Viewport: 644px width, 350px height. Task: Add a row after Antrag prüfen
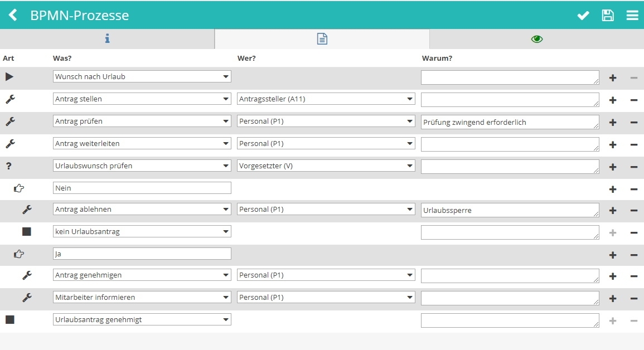(x=613, y=122)
